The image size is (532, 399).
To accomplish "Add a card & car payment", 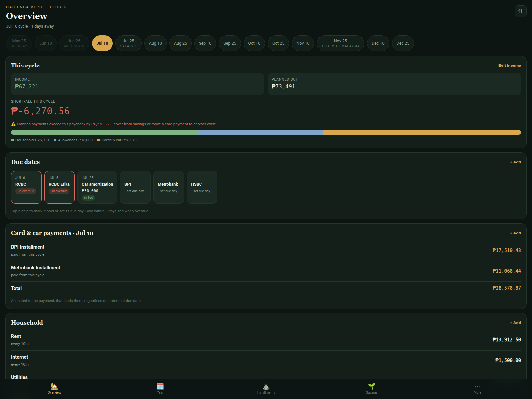I will [x=515, y=233].
